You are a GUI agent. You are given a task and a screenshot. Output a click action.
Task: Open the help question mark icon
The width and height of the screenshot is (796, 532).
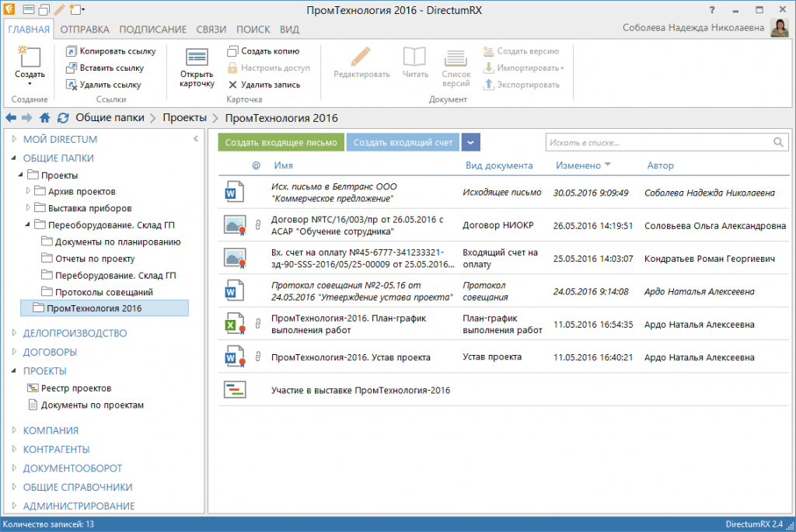click(711, 10)
